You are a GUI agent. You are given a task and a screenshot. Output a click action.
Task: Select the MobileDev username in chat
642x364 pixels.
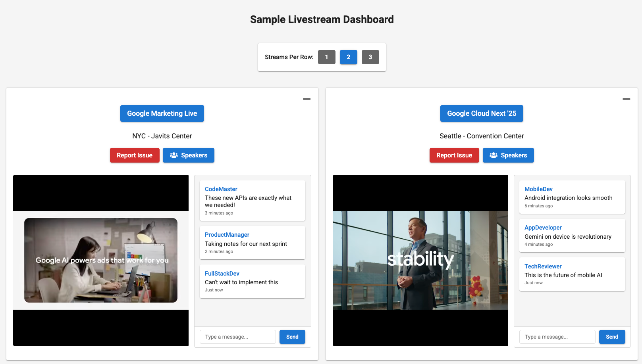coord(538,189)
